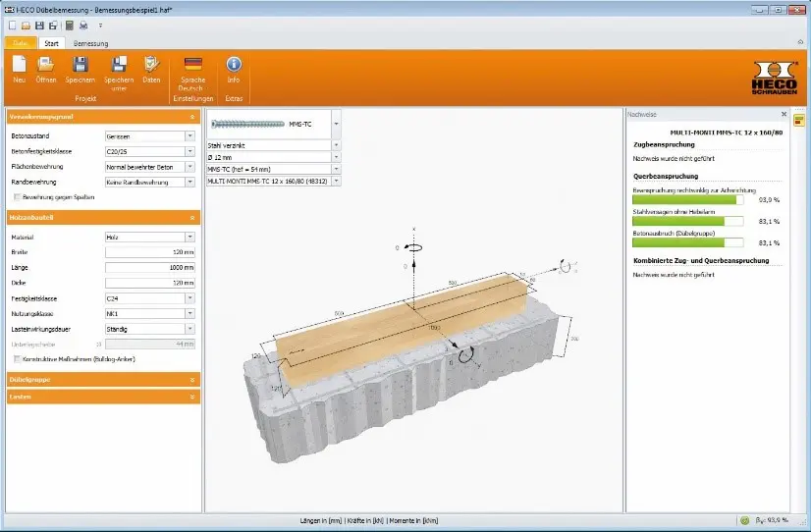Switch to the Start tab
This screenshot has height=532, width=811.
coord(52,43)
